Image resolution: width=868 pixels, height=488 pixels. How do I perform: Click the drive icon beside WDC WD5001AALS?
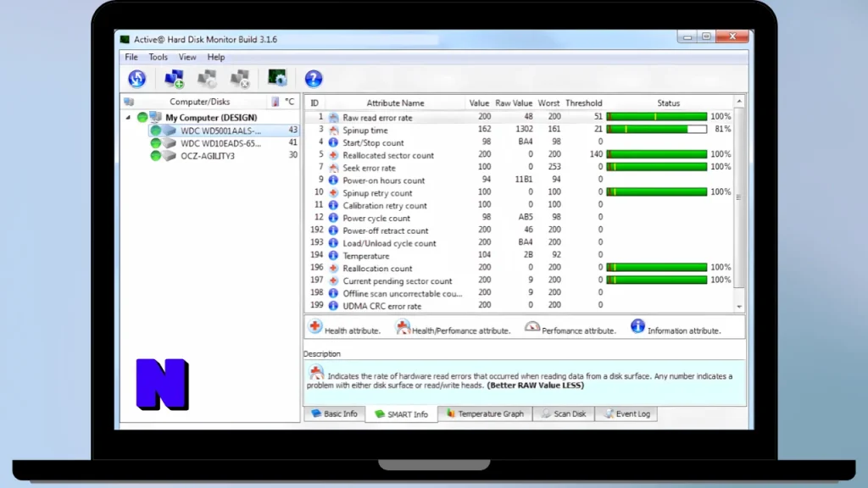pyautogui.click(x=170, y=130)
